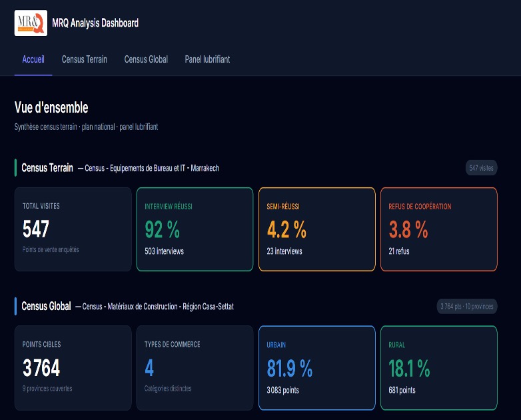Click the Vue d'ensemble page heading
Viewport: 521px width, 420px height.
(x=51, y=107)
